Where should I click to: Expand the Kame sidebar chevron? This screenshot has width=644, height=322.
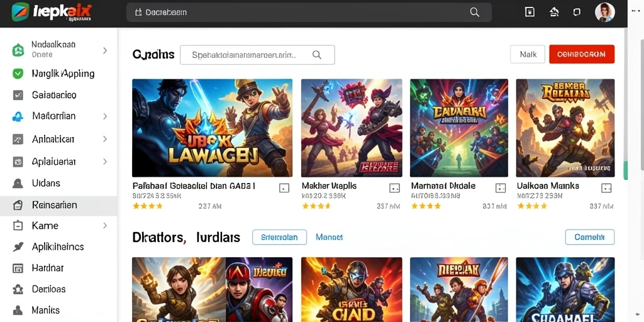105,226
